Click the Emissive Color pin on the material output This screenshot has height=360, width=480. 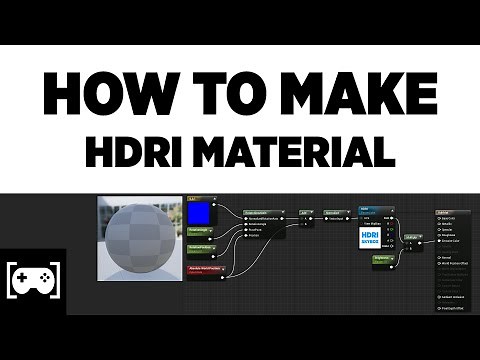point(439,241)
